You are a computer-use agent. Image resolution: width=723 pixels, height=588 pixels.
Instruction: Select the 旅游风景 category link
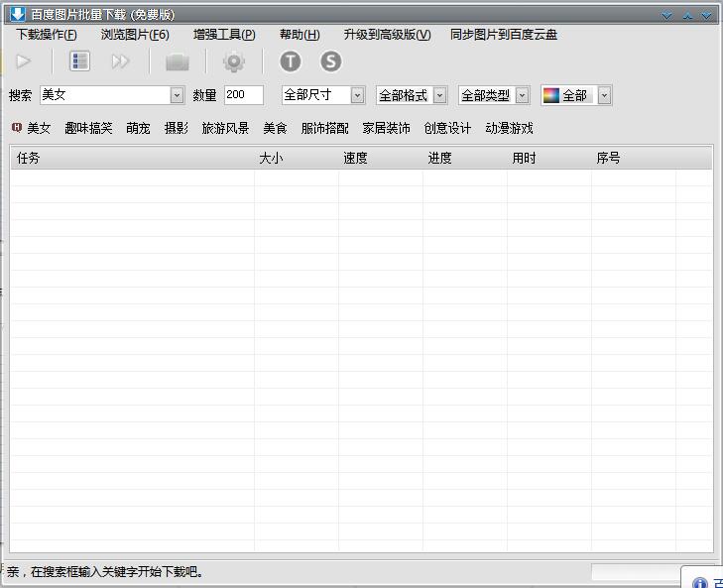[x=225, y=128]
